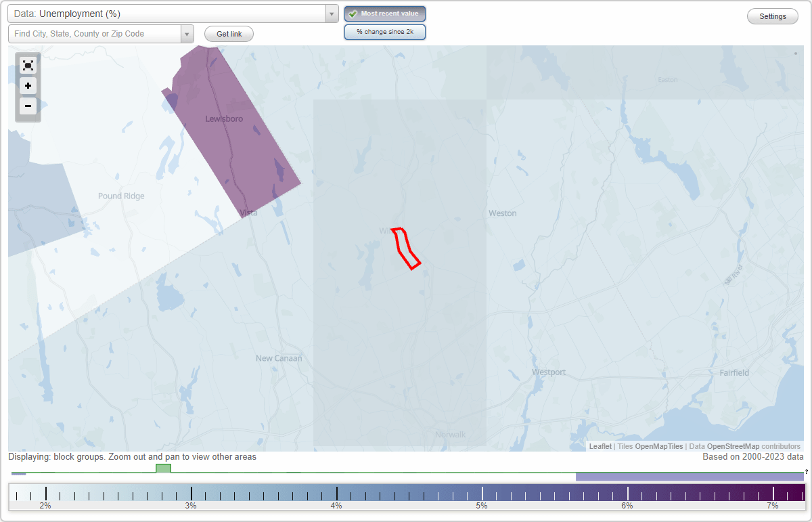Click the 4% mark on color legend
Viewport: 812px width, 522px height.
click(x=336, y=505)
